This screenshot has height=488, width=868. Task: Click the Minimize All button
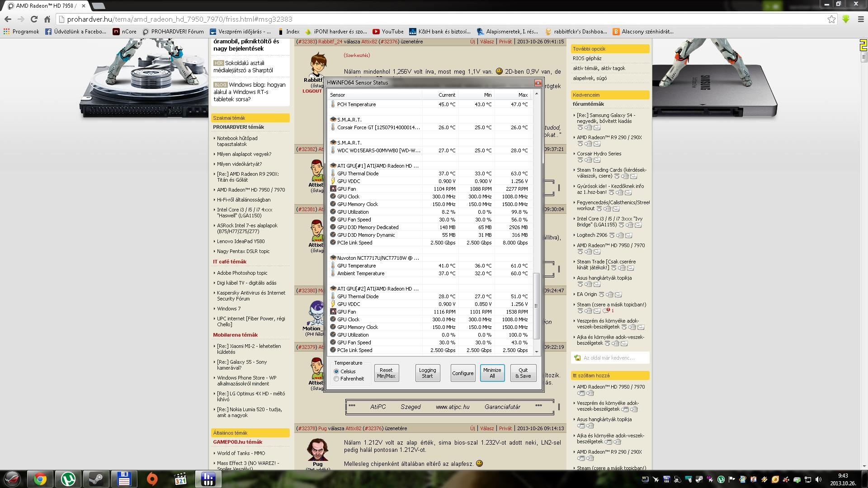(492, 373)
